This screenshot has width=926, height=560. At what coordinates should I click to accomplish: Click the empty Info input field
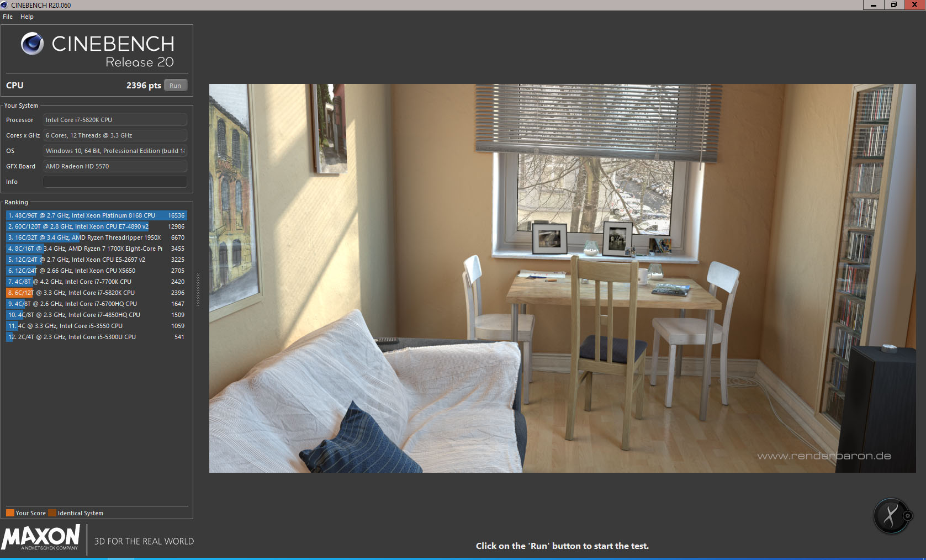115,182
